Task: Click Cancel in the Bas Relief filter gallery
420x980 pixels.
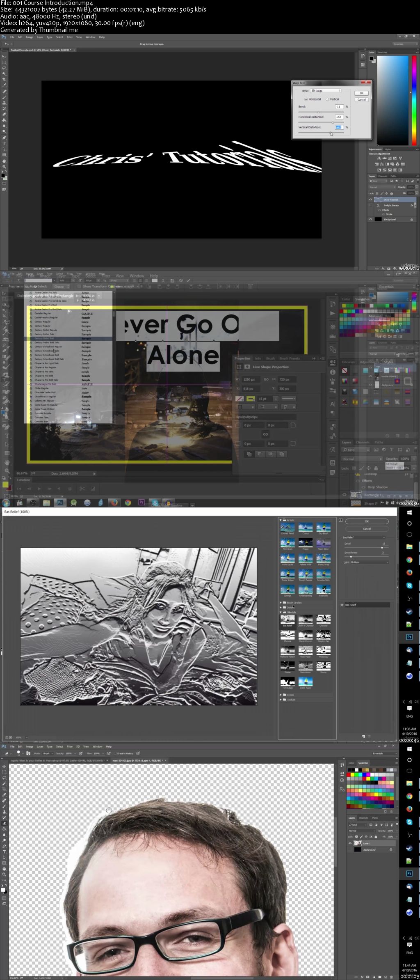Action: pos(367,529)
